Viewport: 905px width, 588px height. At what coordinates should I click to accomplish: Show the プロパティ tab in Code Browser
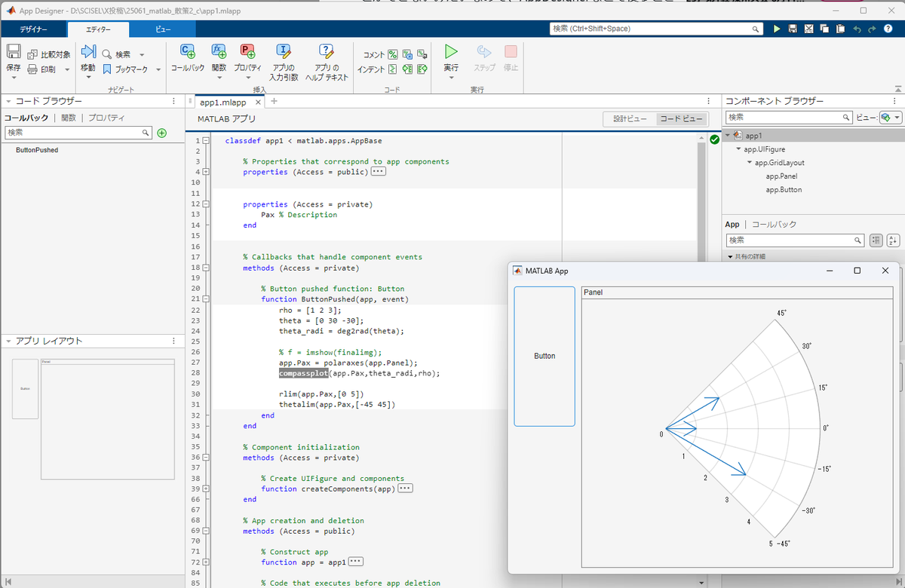[x=106, y=118]
